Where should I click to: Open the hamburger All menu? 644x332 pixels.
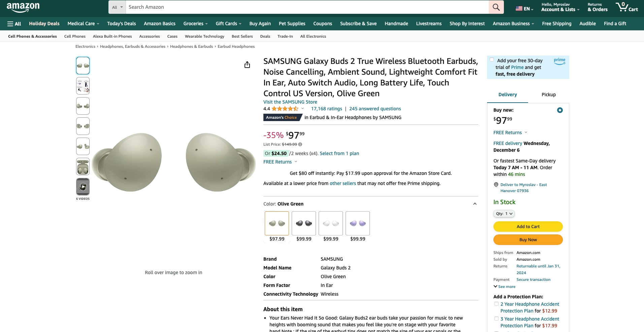pos(14,24)
